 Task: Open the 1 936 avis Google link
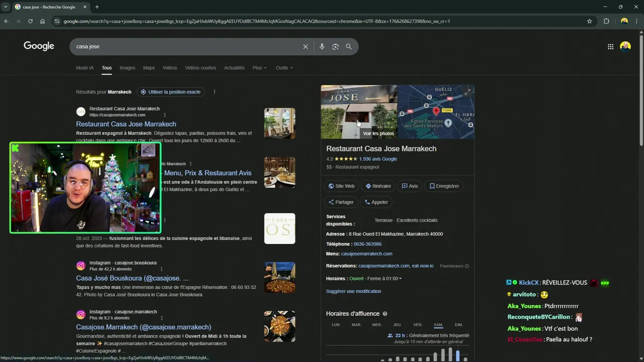378,159
